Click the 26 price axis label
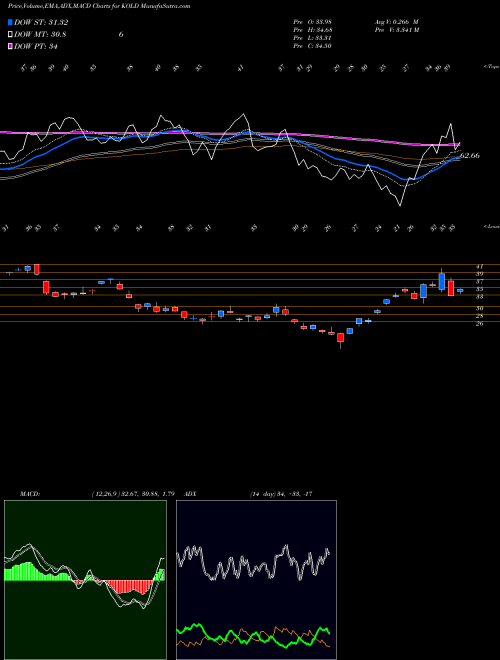The height and width of the screenshot is (660, 500). click(479, 324)
